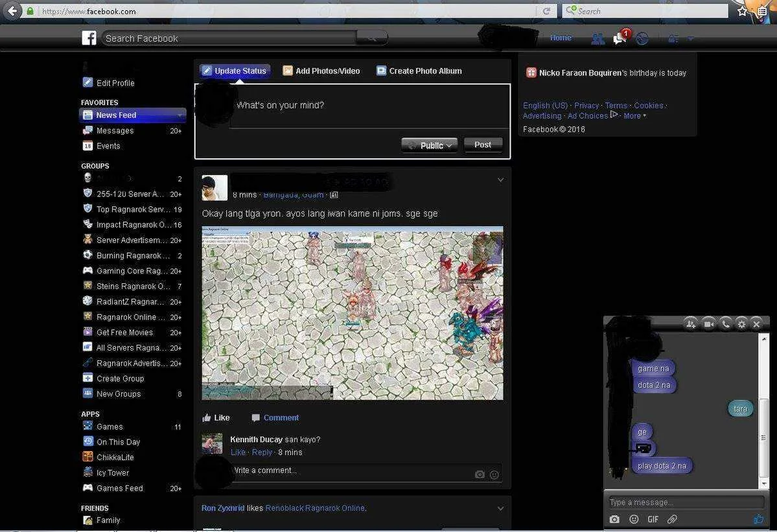The width and height of the screenshot is (777, 532).
Task: Open News Feed sort dropdown arrow
Action: pos(180,115)
